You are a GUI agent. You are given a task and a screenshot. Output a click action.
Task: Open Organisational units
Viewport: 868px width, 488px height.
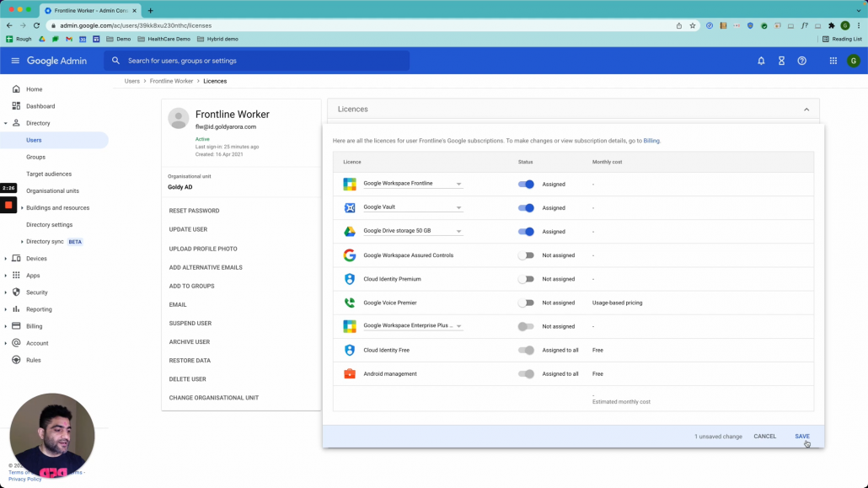pos(52,191)
